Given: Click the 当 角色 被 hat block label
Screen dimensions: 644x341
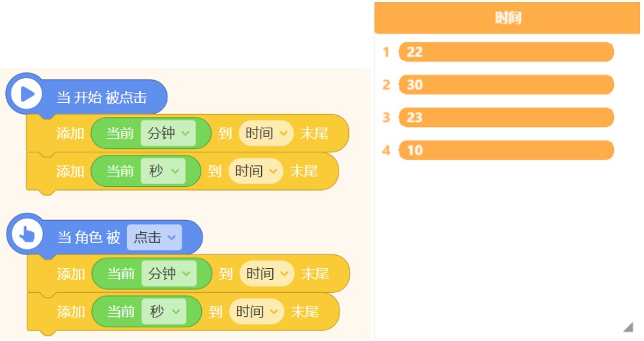Looking at the screenshot, I should [x=89, y=238].
